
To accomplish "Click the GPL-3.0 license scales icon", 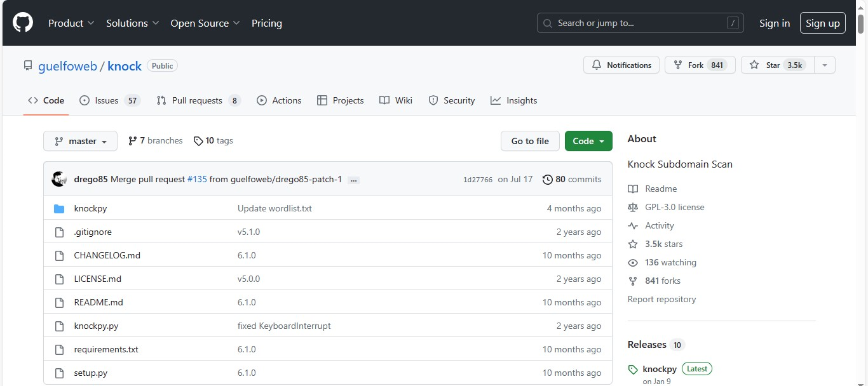I will [x=632, y=207].
